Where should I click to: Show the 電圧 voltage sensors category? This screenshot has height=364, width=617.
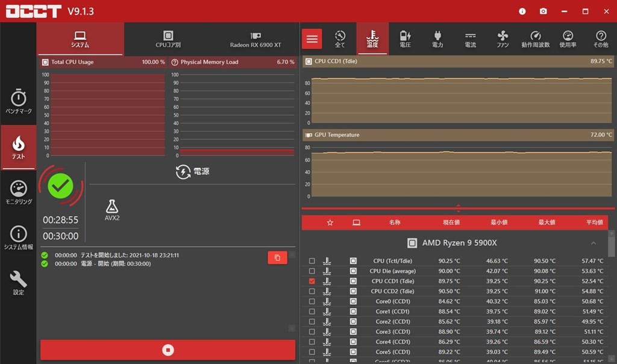click(406, 39)
